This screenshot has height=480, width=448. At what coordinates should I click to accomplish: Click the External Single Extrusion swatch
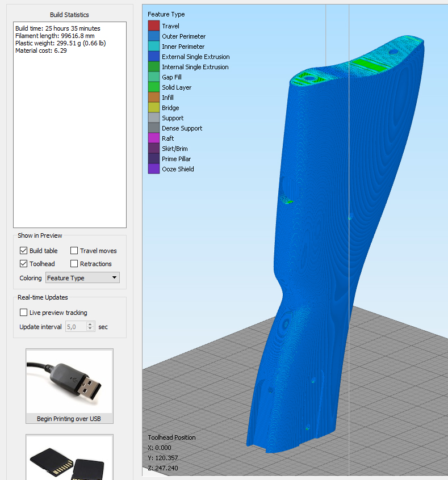click(x=154, y=56)
